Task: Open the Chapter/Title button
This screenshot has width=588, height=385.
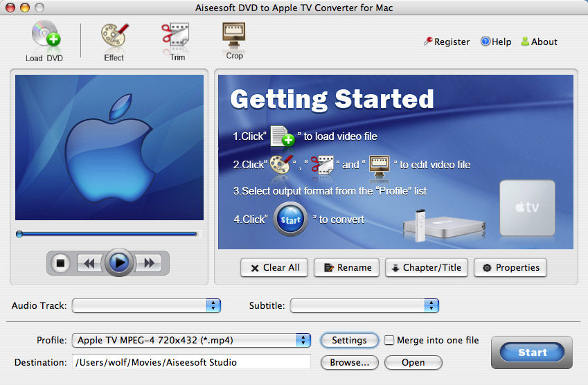Action: tap(427, 268)
